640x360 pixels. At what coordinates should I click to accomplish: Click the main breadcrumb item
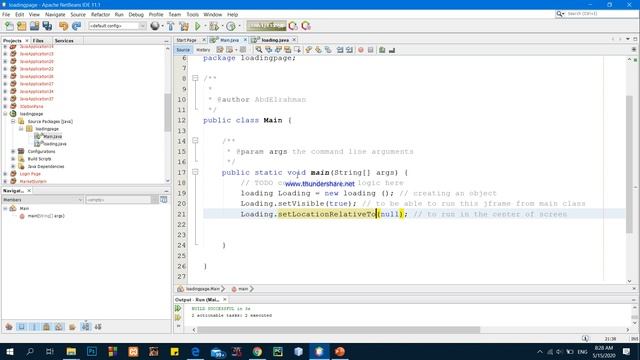pos(243,289)
